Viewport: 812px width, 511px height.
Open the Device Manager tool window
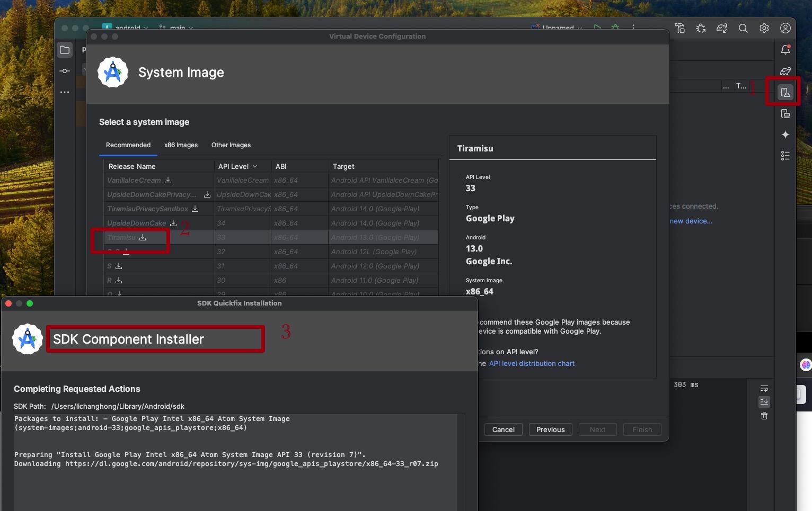click(x=785, y=93)
